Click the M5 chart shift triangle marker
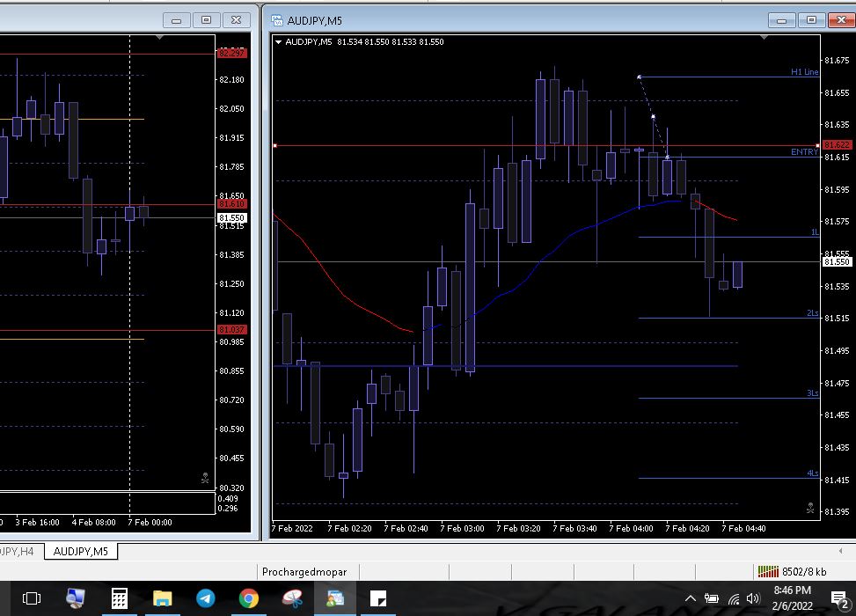The width and height of the screenshot is (856, 616). (764, 38)
